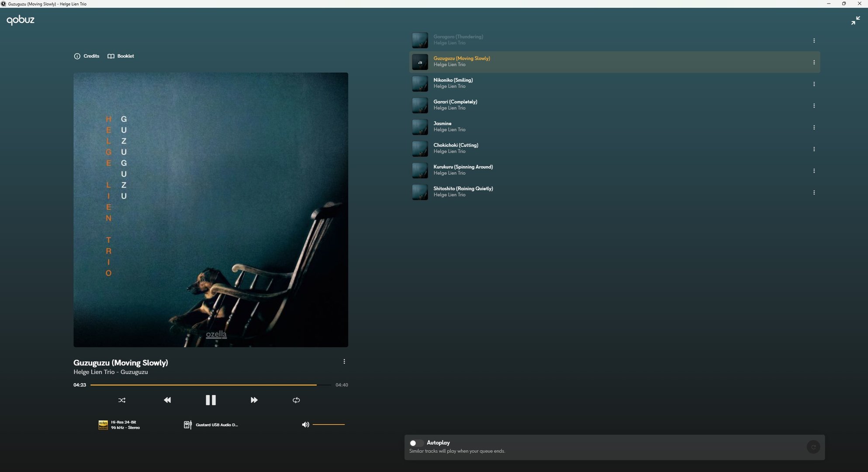Open options menu for Jasmine track
Image resolution: width=868 pixels, height=472 pixels.
coord(814,127)
